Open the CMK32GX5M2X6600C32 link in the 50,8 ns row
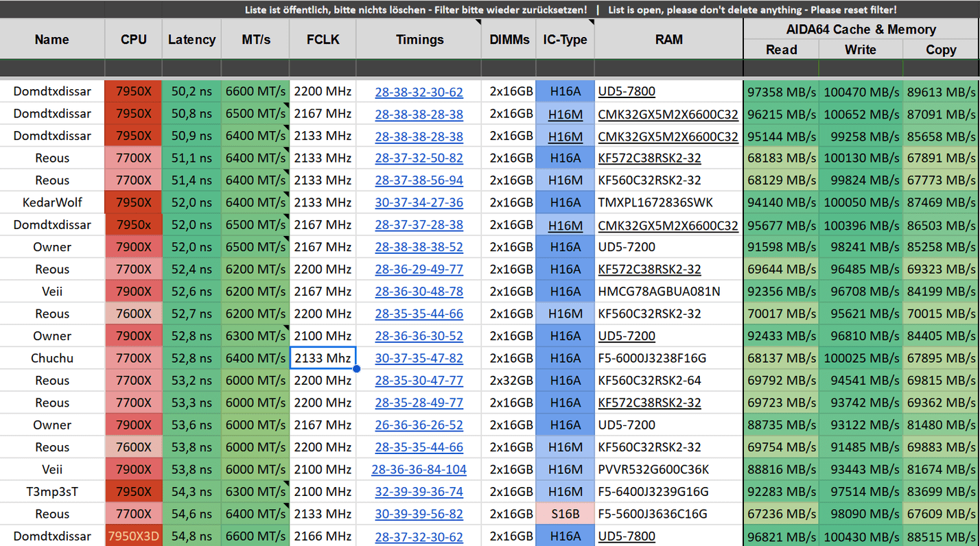 point(668,114)
